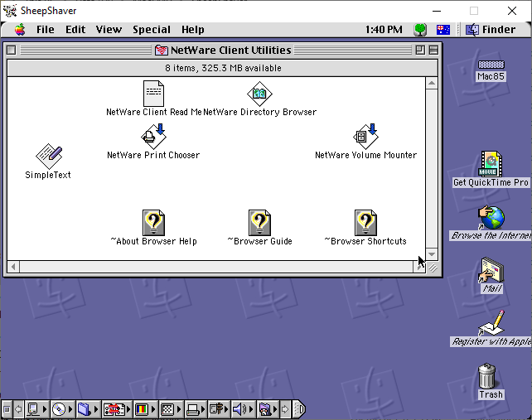532x420 pixels.
Task: Click the SimpleText filename label
Action: tap(48, 175)
